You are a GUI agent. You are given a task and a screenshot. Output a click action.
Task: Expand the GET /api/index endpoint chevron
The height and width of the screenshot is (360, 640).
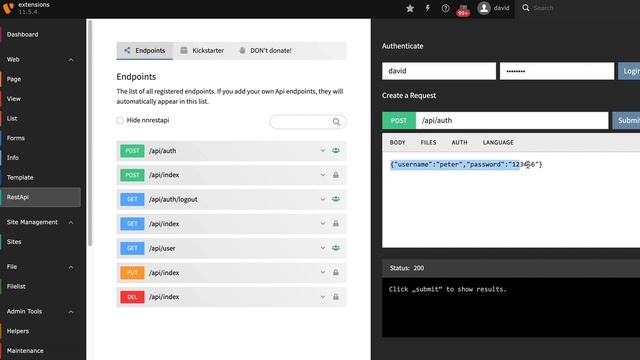(x=323, y=223)
